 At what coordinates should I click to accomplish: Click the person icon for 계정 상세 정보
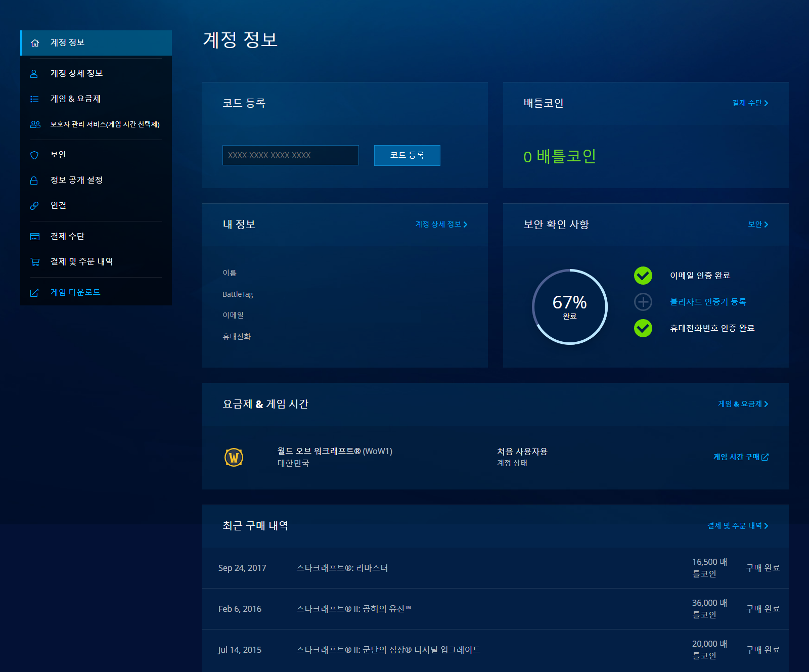point(34,74)
